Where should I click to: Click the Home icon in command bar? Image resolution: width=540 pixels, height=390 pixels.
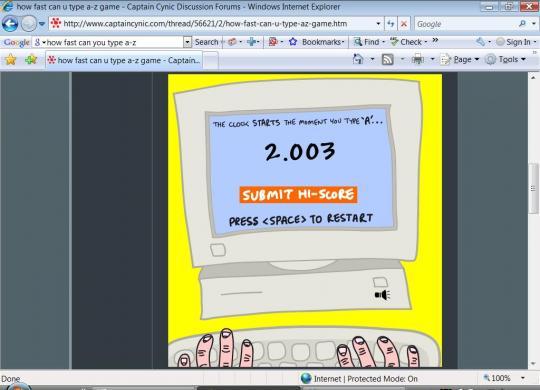(x=358, y=59)
